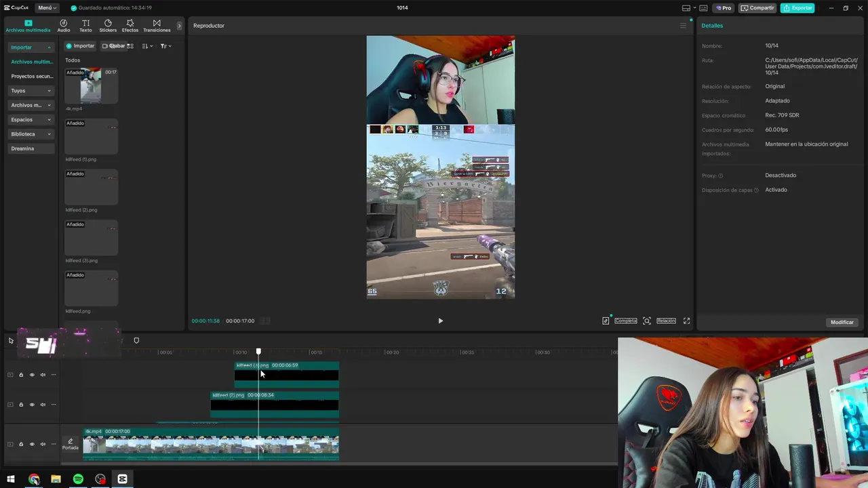The height and width of the screenshot is (488, 868).
Task: Open the Efectos tab
Action: 130,26
